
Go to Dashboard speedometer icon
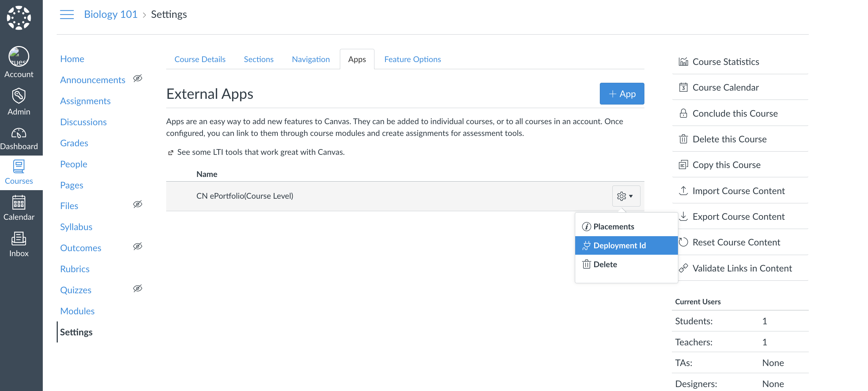(x=19, y=133)
